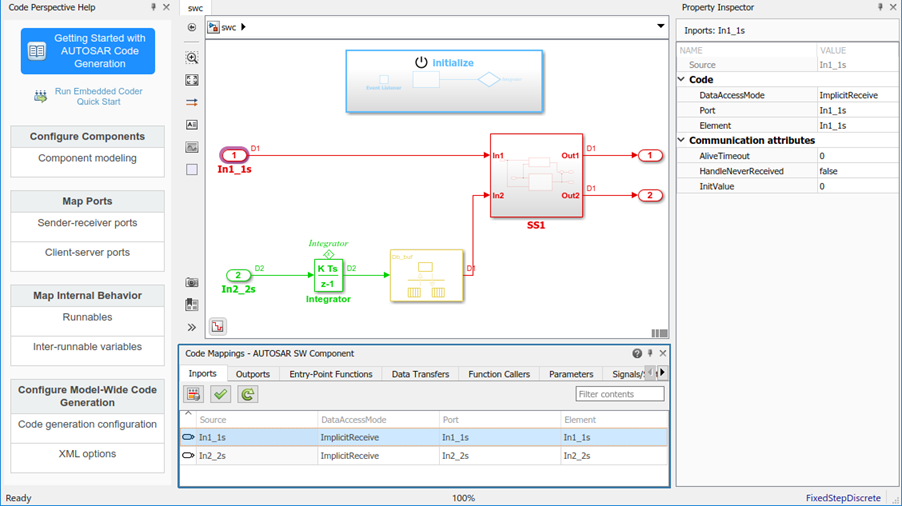
Task: Select the Zoom in tool
Action: click(192, 57)
